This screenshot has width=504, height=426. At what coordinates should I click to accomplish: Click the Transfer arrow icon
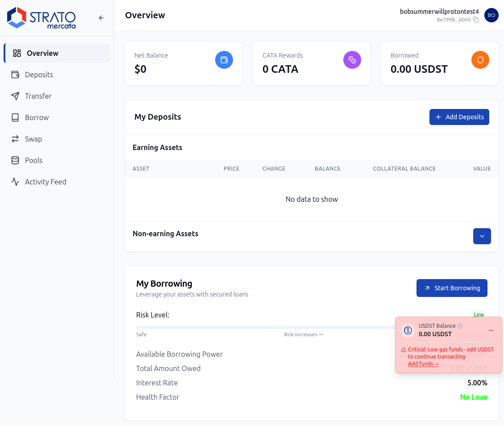[x=15, y=96]
